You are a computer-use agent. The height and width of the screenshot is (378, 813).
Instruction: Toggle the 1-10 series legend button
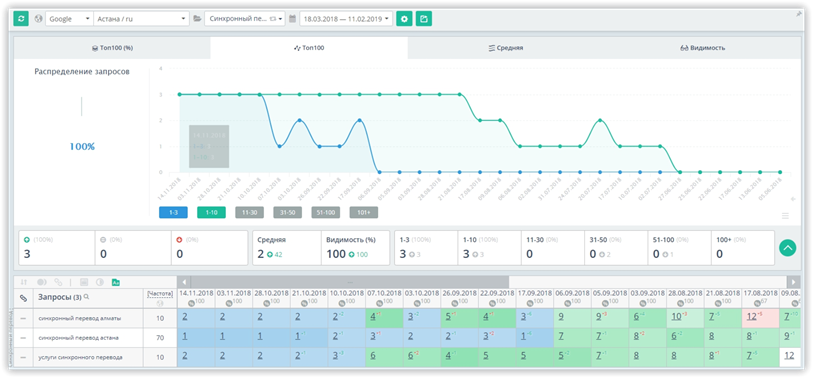211,212
